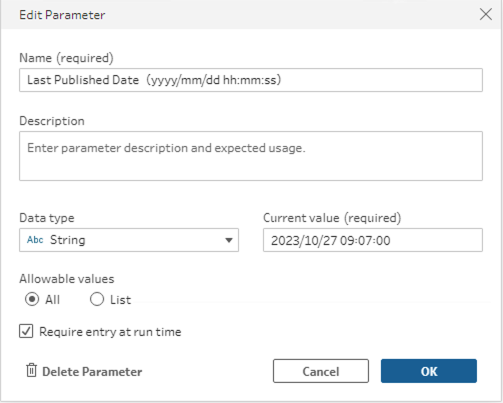Click the Current value field showing 2023/10/27
This screenshot has width=503, height=403.
(373, 240)
